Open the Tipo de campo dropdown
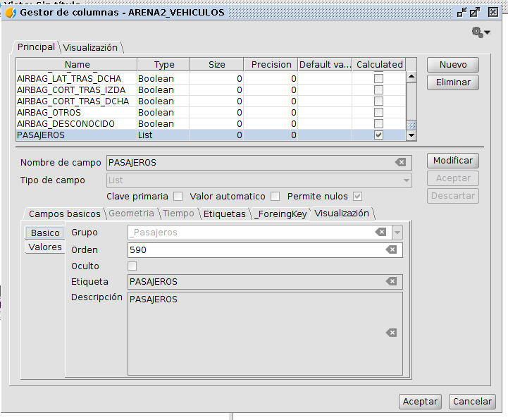Screen dimensions: 508x420 click(x=406, y=180)
